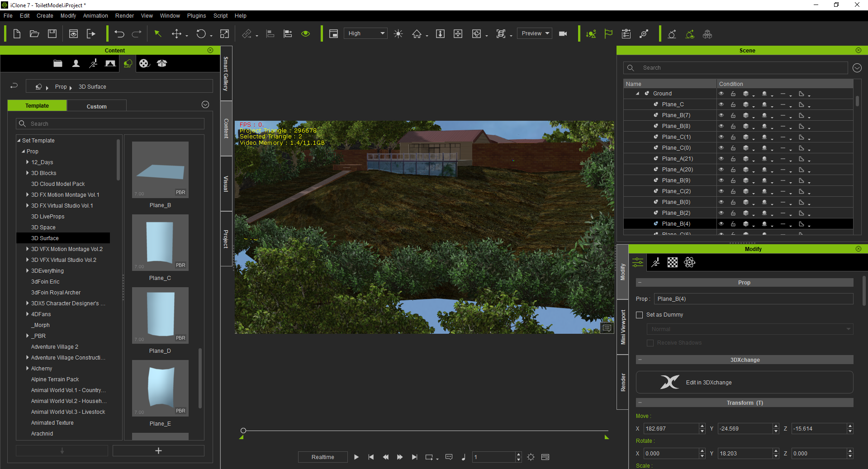Open the Animation tab in Content panel

93,64
